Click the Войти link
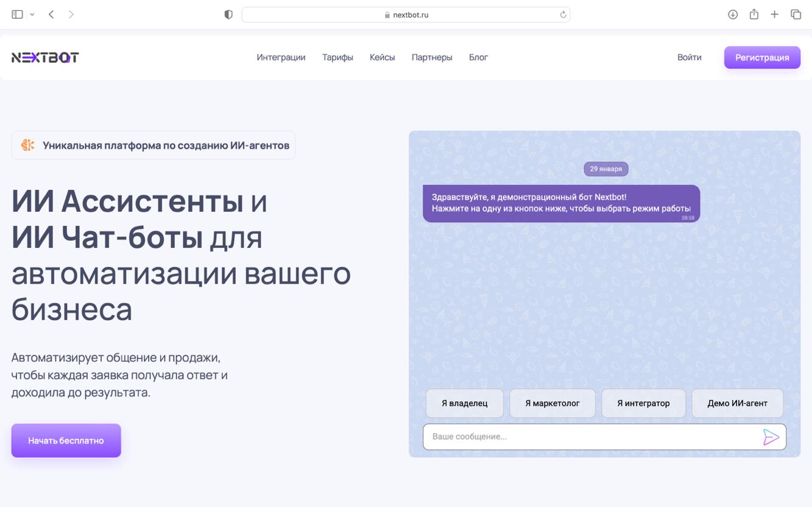The height and width of the screenshot is (507, 812). (x=689, y=57)
